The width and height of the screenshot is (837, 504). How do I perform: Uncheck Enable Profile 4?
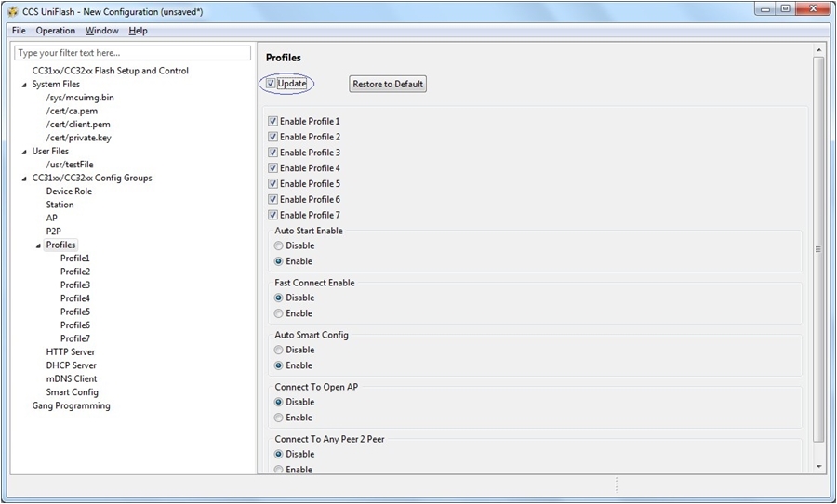pos(272,168)
